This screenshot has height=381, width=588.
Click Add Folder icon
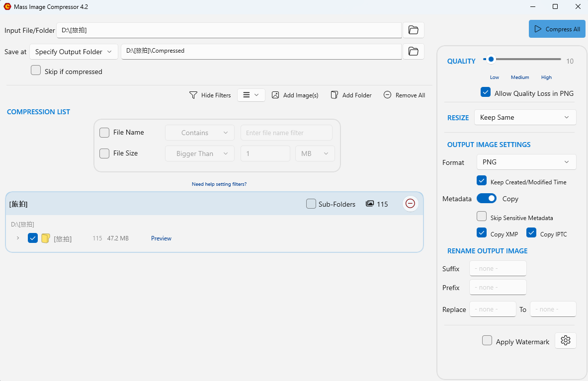pos(335,95)
